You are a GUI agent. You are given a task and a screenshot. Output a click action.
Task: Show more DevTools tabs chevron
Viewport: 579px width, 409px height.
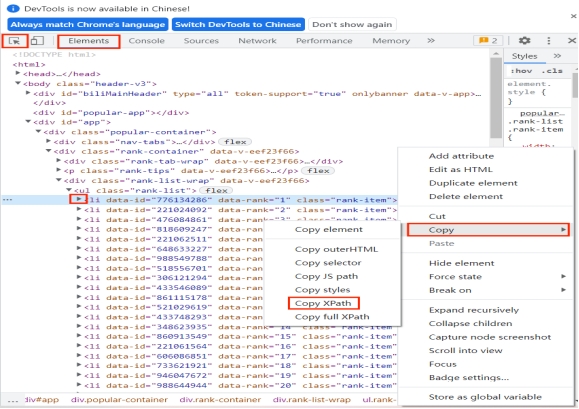431,41
